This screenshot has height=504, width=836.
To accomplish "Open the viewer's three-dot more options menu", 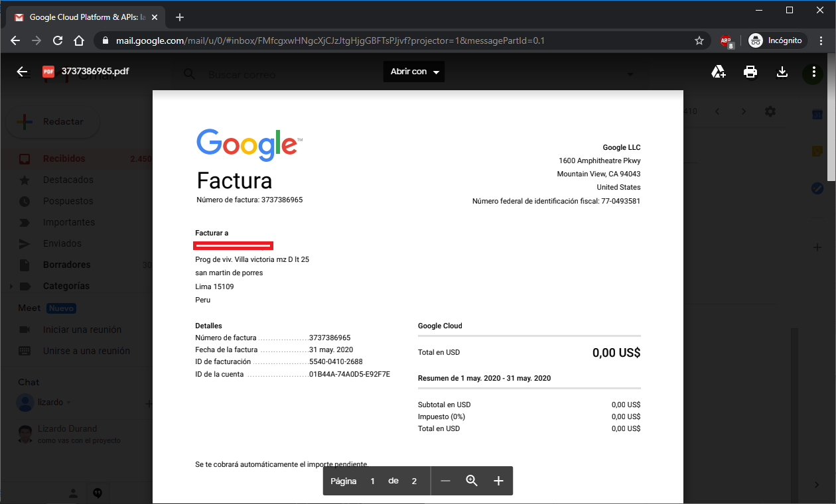I will click(813, 72).
